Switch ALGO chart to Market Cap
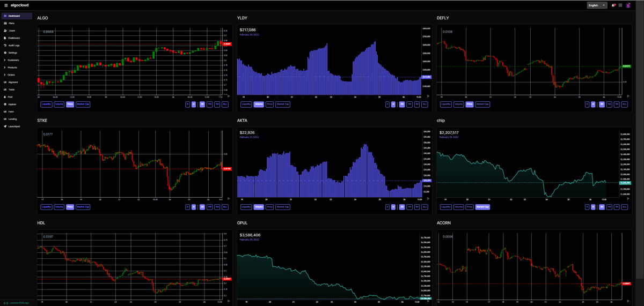This screenshot has height=306, width=644. tap(83, 105)
